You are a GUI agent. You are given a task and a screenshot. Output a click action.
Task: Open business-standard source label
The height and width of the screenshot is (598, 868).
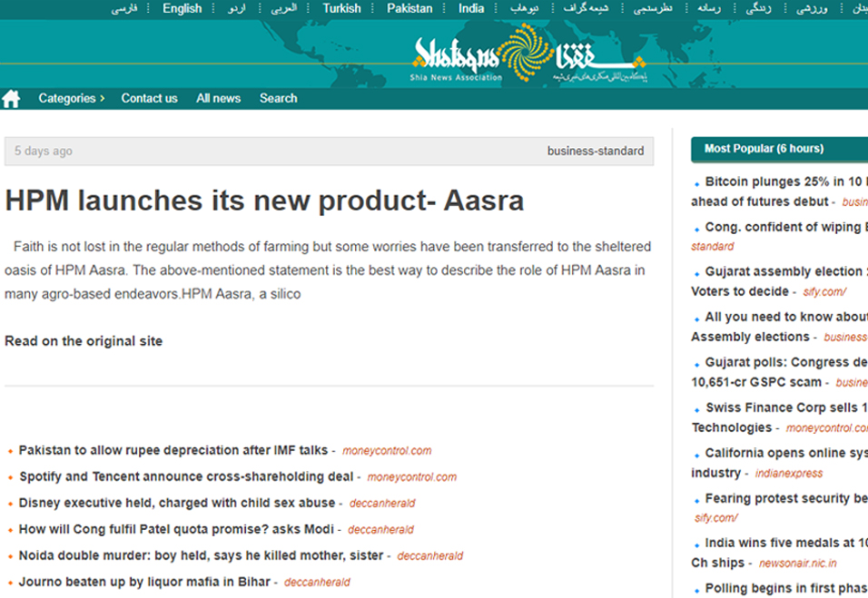pyautogui.click(x=596, y=151)
